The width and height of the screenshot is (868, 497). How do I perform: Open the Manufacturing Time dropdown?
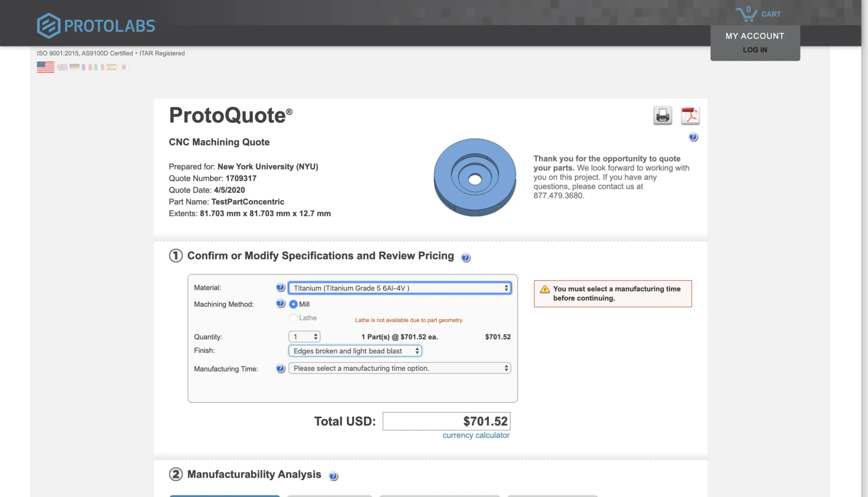click(x=400, y=368)
